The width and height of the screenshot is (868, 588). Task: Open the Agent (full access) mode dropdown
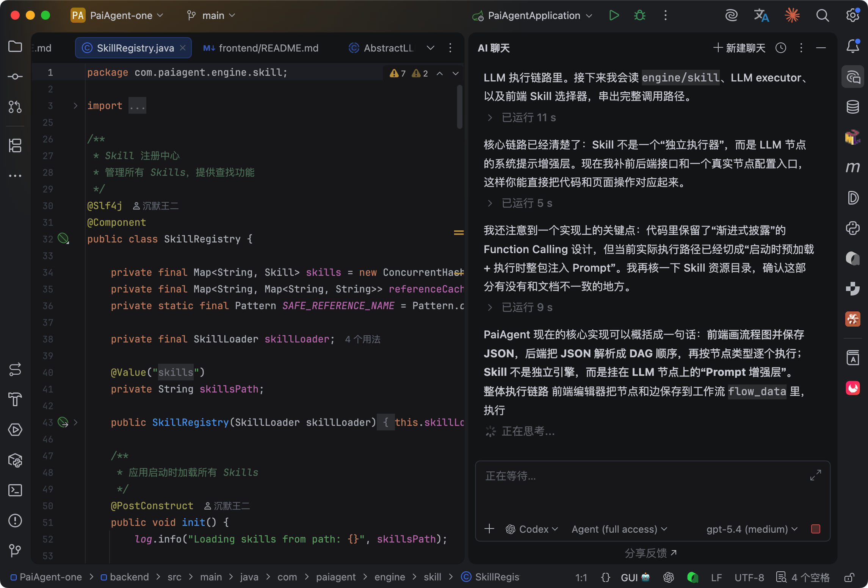(619, 529)
